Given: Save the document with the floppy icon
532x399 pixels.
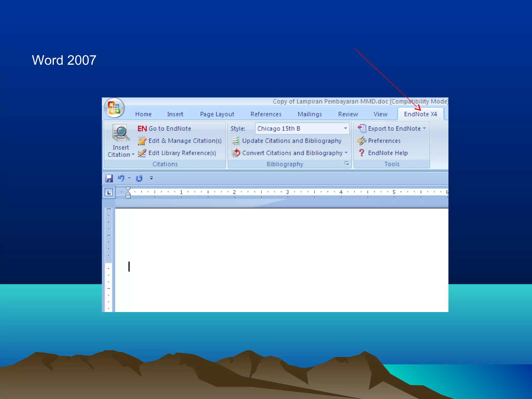Looking at the screenshot, I should pos(109,178).
